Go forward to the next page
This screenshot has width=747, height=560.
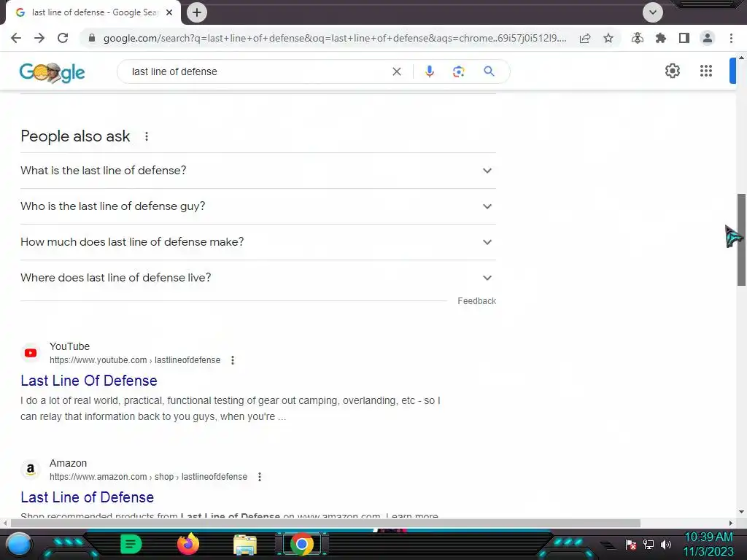coord(39,38)
